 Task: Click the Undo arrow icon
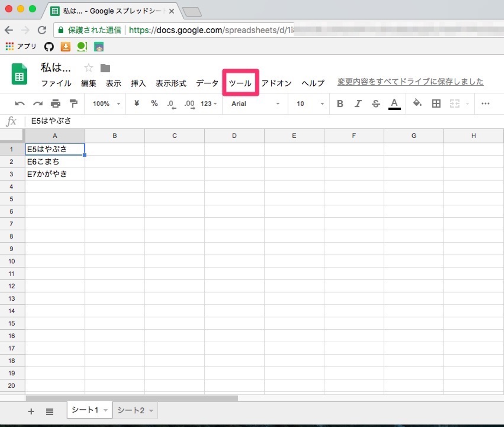20,104
